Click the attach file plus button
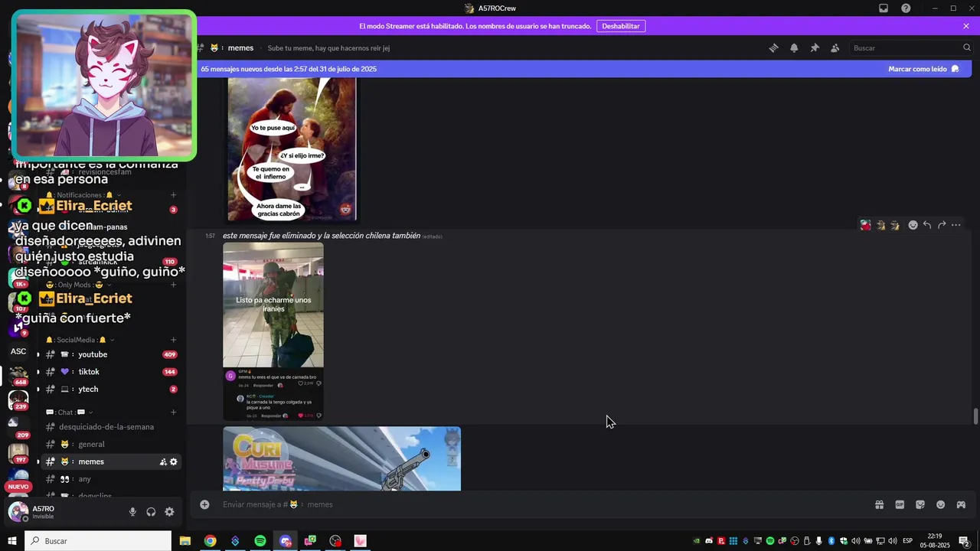The height and width of the screenshot is (551, 980). 204,504
